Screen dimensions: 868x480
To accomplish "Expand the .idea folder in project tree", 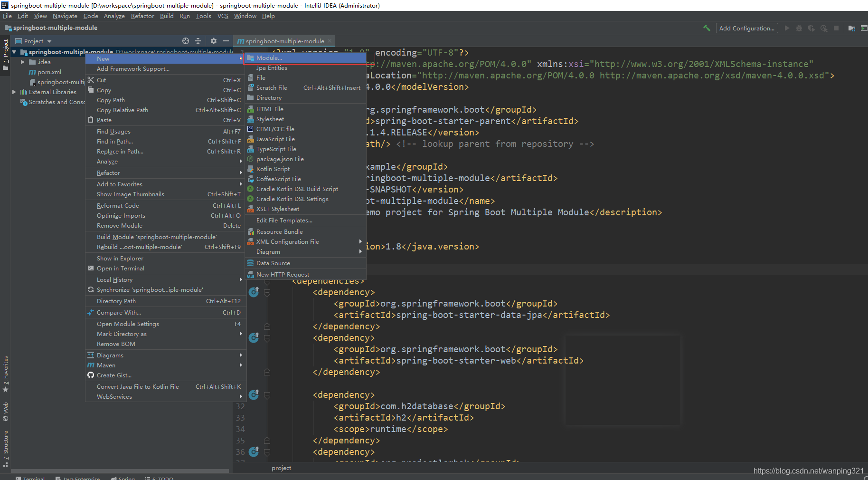I will coord(22,62).
